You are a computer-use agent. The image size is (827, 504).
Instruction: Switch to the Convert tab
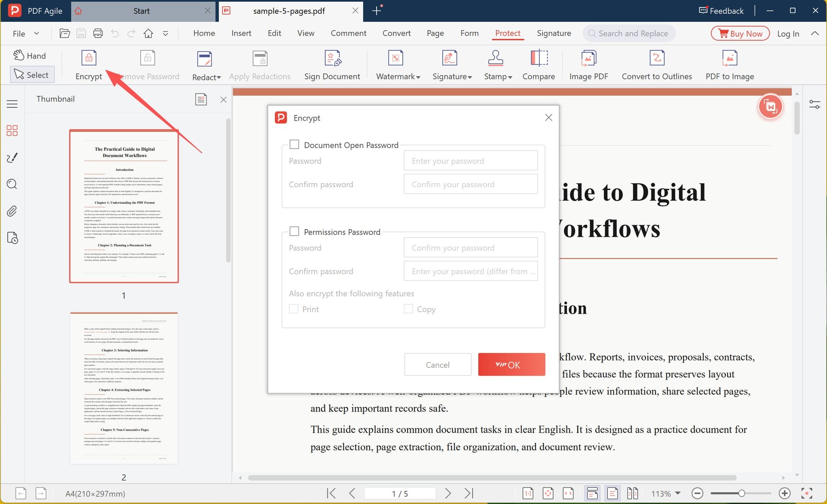396,33
